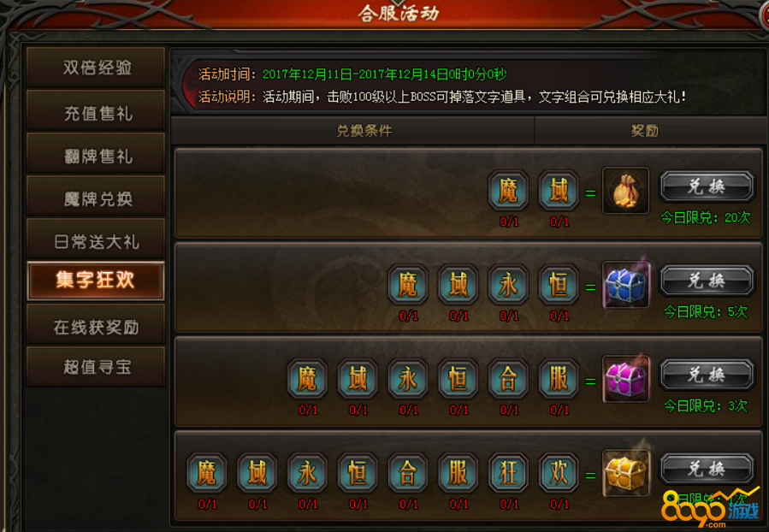
Task: Click 兑换 button for purple chest reward
Action: 707,375
